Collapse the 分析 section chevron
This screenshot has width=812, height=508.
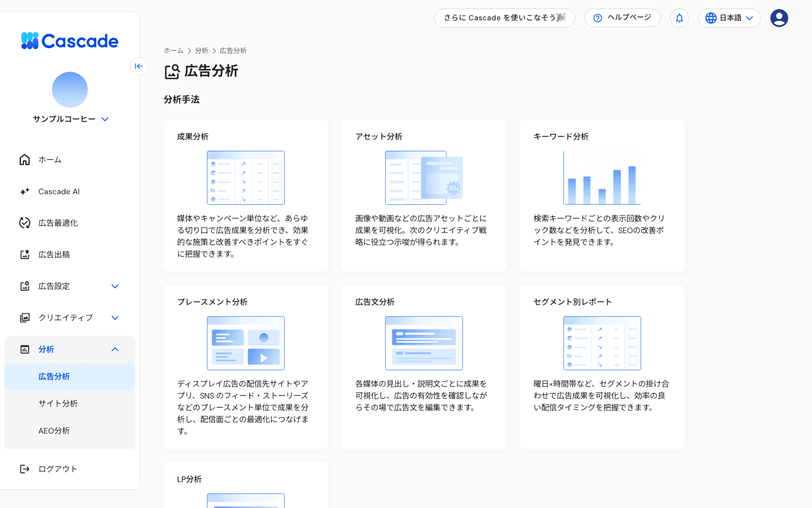[115, 349]
